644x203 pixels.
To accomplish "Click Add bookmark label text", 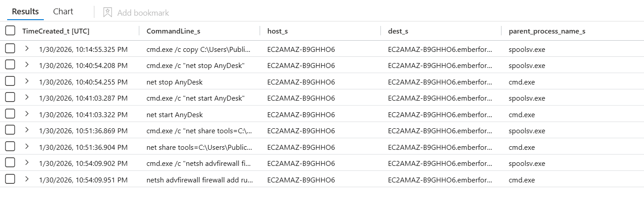I will pyautogui.click(x=143, y=13).
